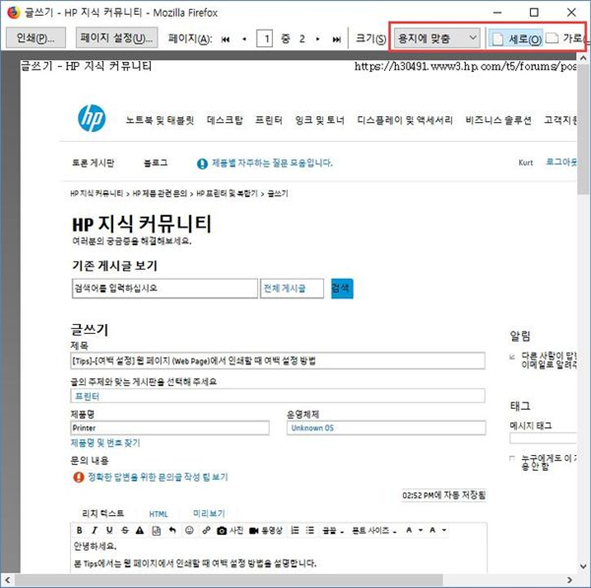Click the horizontal scrollbar right arrow

click(570, 580)
